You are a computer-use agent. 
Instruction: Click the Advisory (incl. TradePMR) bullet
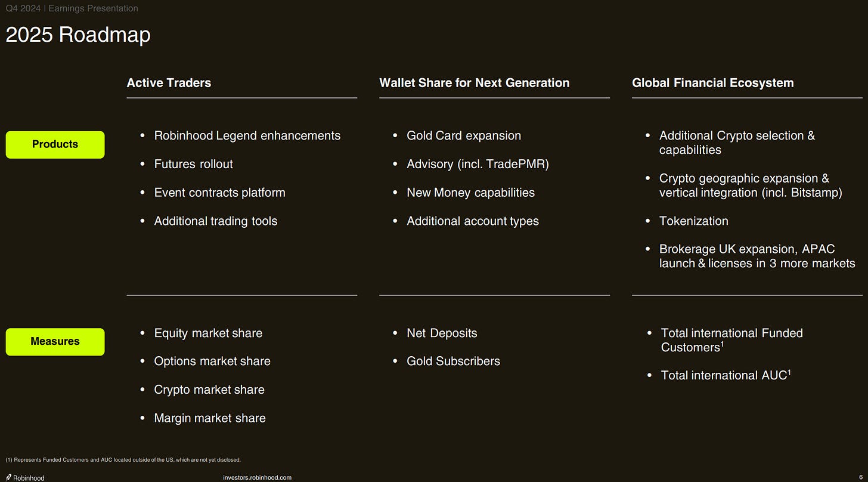[x=478, y=164]
